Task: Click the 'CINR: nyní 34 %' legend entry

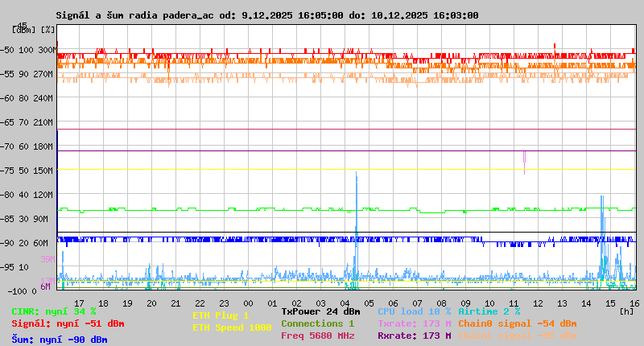Action: [54, 311]
